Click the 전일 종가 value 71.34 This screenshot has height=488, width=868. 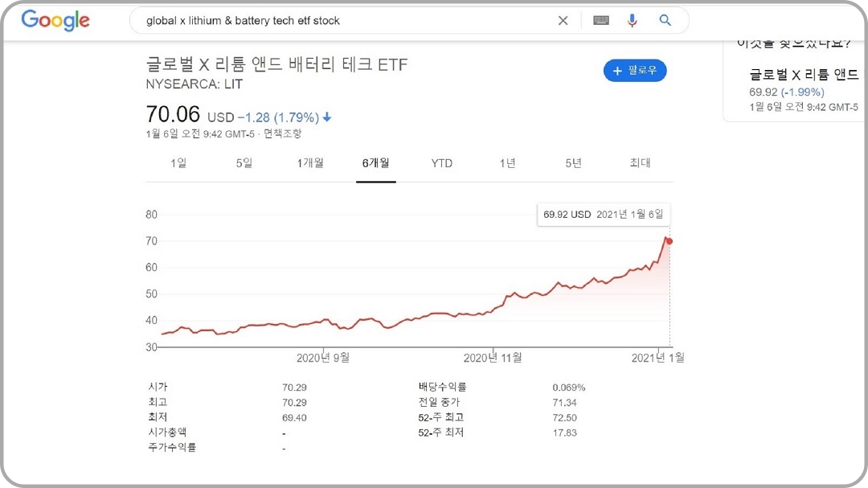pos(565,403)
